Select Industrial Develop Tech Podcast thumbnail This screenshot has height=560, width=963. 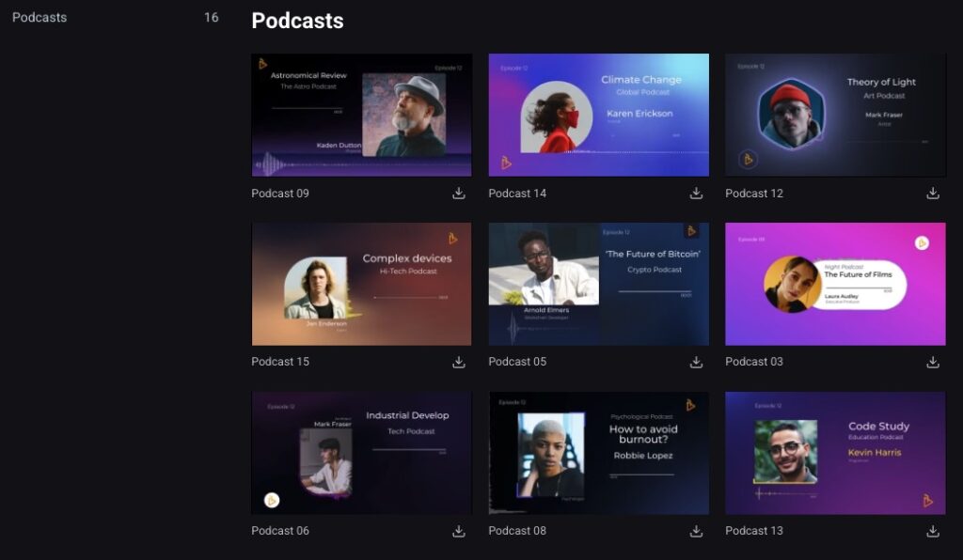(x=361, y=453)
